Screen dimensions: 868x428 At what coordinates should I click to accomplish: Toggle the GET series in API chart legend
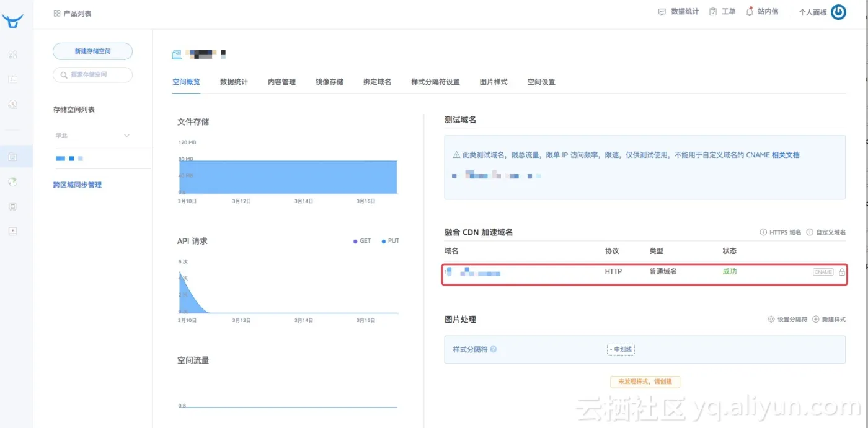361,241
